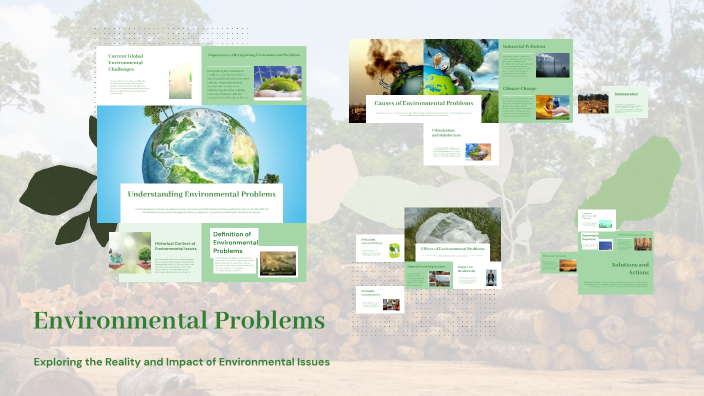Click the sunset image left of Solutions frame
The image size is (704, 396).
point(568,265)
